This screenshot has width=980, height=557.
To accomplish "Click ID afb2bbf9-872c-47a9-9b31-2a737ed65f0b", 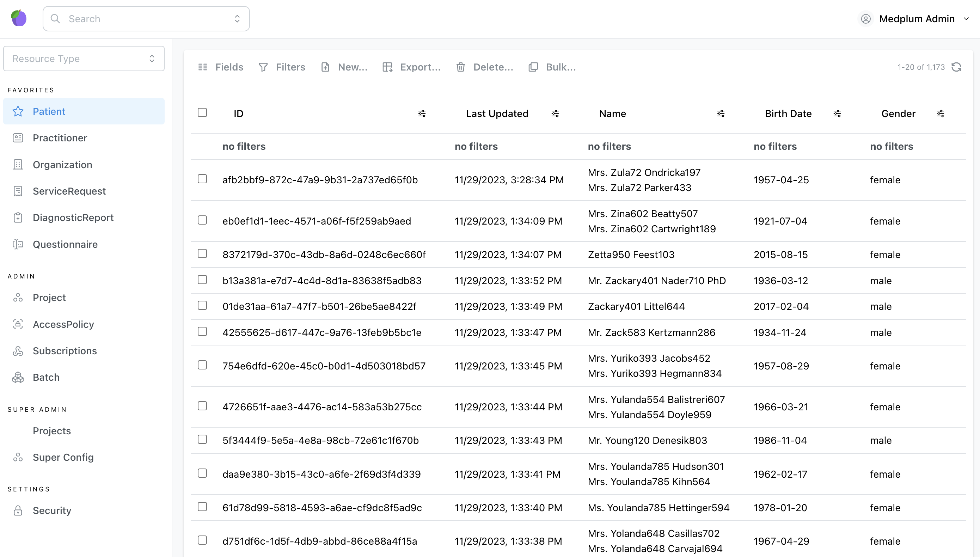I will pos(320,180).
